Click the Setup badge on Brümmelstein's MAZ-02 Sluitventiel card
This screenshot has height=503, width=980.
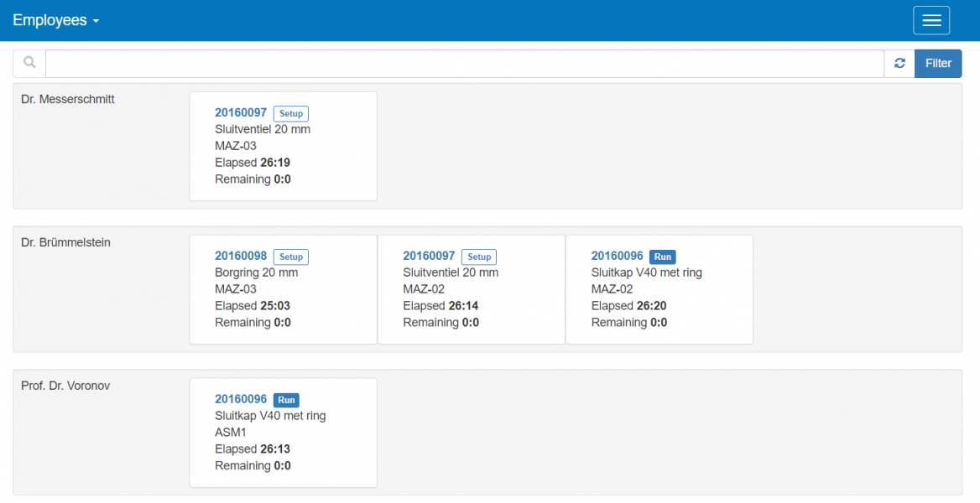click(x=479, y=257)
